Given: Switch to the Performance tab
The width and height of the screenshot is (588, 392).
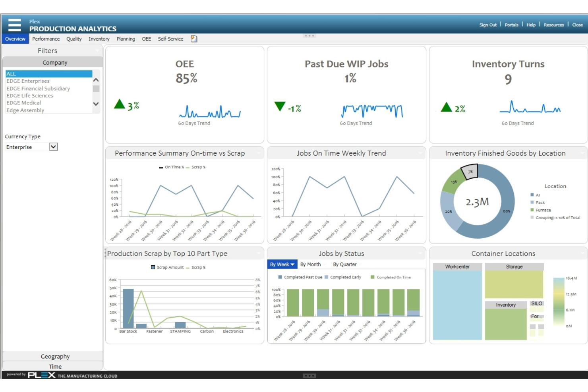Looking at the screenshot, I should tap(46, 39).
